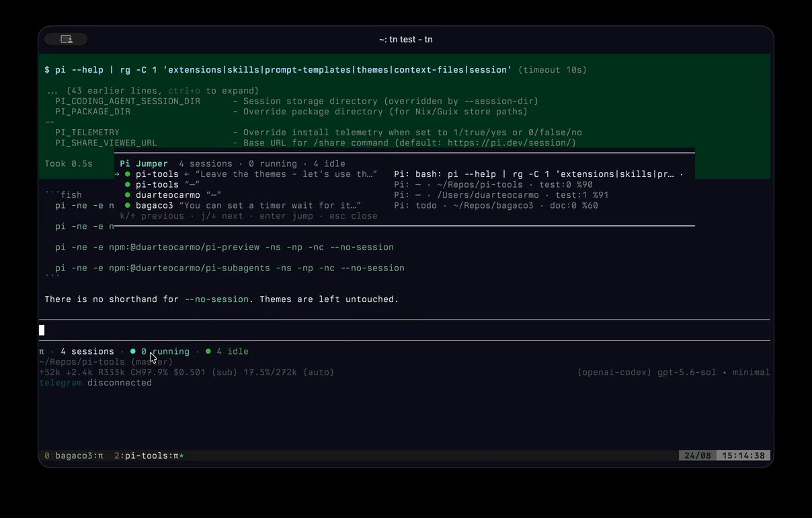Viewport: 812px width, 518px height.
Task: Click the '15:14:38' clock in tmux bar
Action: pos(743,455)
